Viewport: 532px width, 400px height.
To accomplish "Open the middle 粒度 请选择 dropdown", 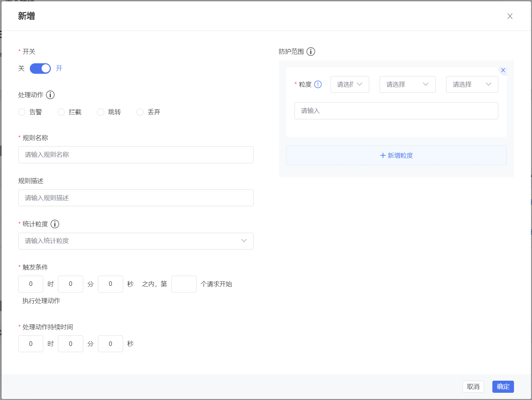I will [408, 85].
